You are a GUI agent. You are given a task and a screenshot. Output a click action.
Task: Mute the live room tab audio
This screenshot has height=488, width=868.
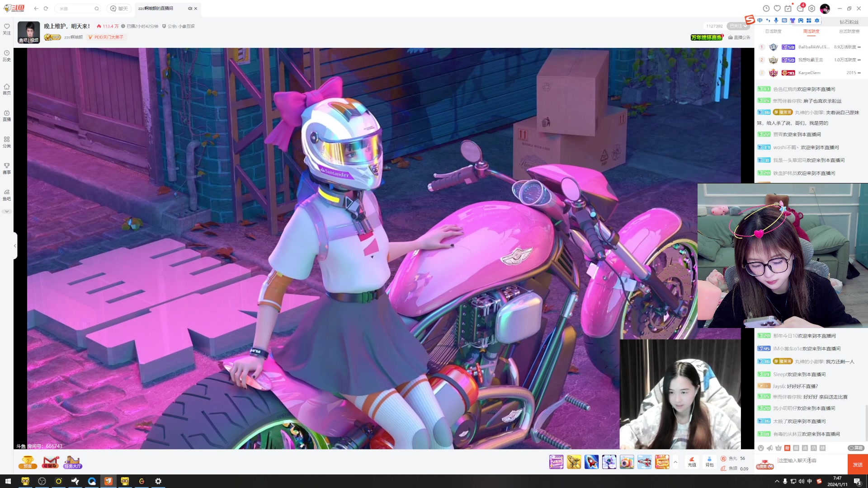(x=190, y=9)
